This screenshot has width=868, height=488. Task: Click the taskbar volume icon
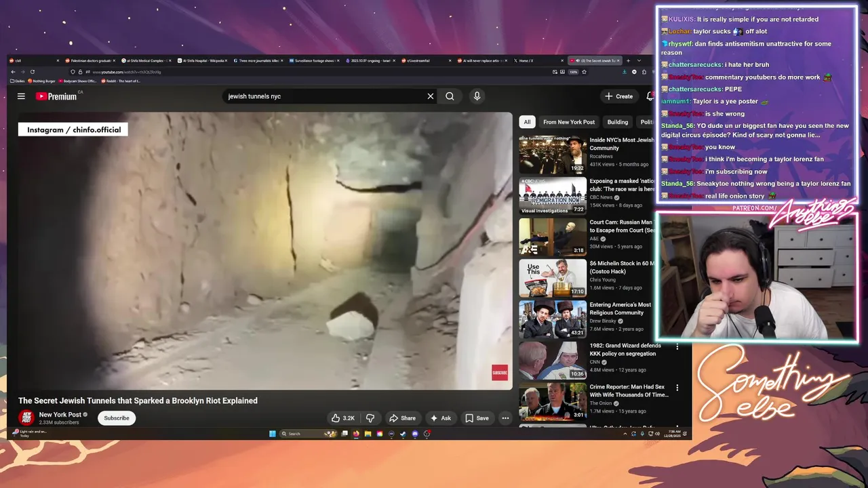[658, 434]
